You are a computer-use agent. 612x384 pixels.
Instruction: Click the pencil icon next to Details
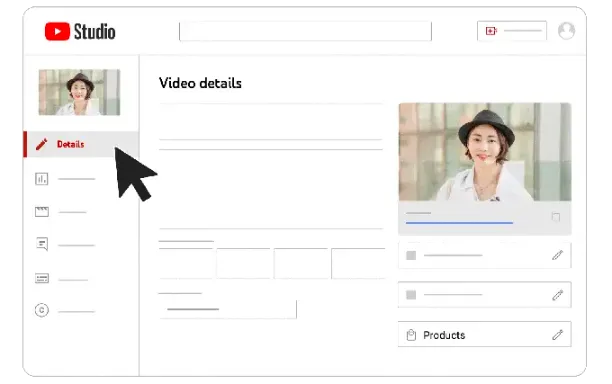click(x=41, y=144)
